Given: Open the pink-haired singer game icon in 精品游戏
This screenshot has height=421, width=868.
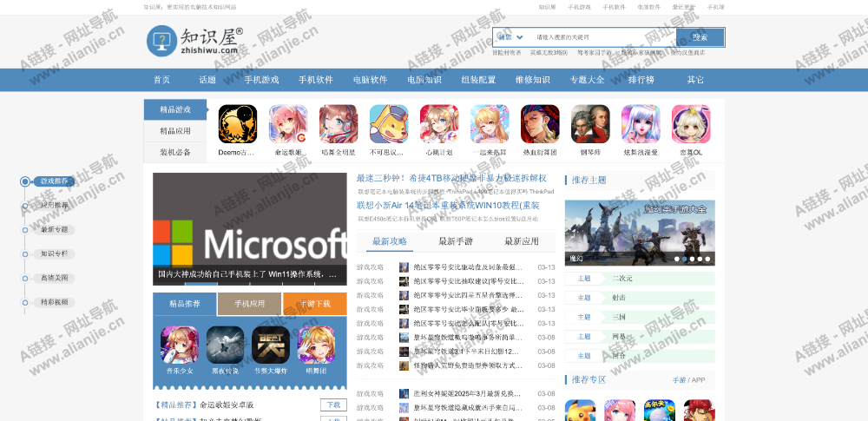Looking at the screenshot, I should [x=288, y=124].
